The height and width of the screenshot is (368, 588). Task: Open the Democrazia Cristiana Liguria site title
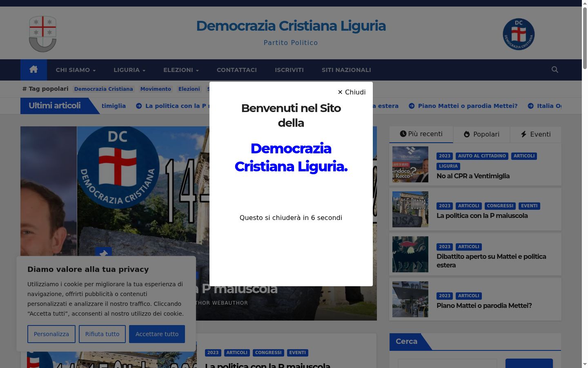[291, 26]
